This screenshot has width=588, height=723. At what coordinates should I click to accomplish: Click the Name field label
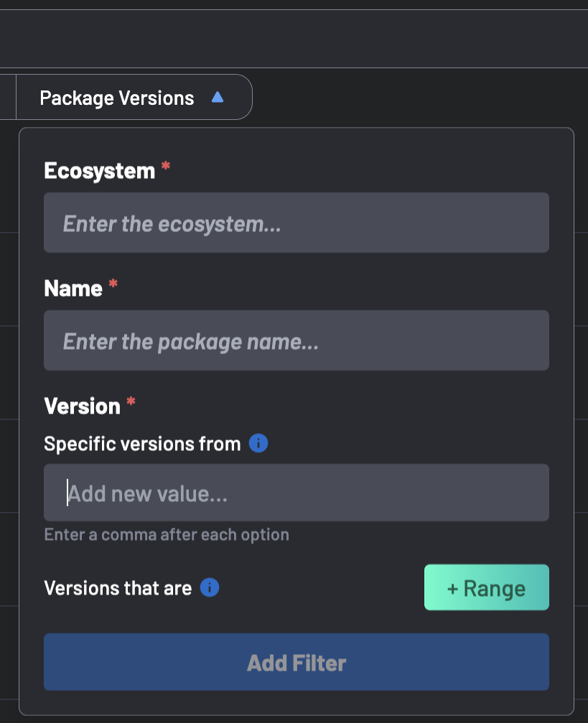73,289
